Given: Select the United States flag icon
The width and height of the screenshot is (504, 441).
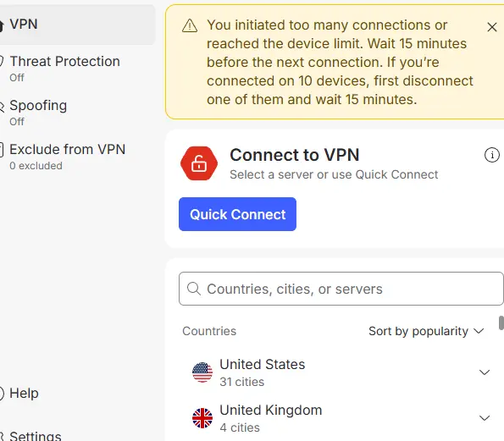Looking at the screenshot, I should pyautogui.click(x=202, y=372).
